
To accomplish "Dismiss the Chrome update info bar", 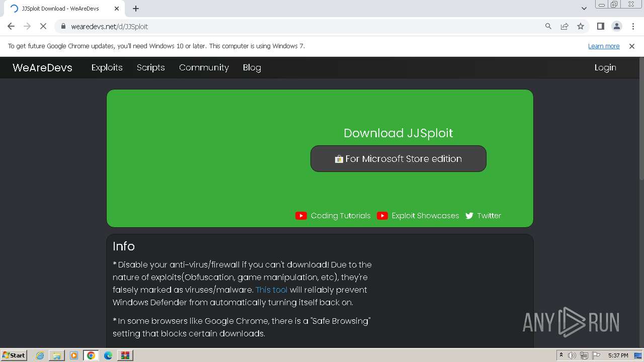I will point(632,46).
